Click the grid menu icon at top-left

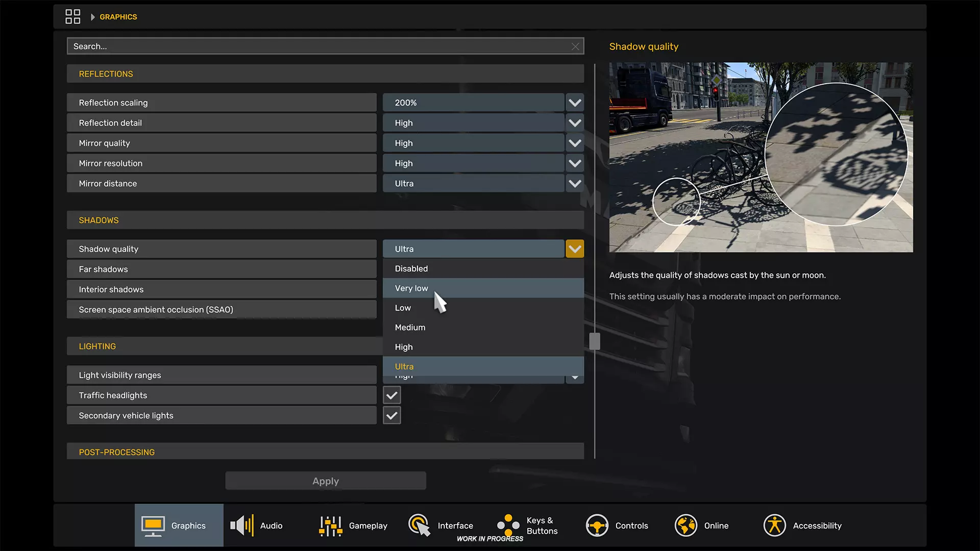click(72, 17)
